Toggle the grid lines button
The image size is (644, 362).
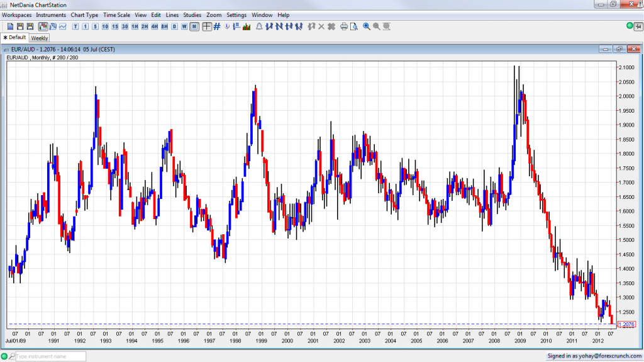217,26
